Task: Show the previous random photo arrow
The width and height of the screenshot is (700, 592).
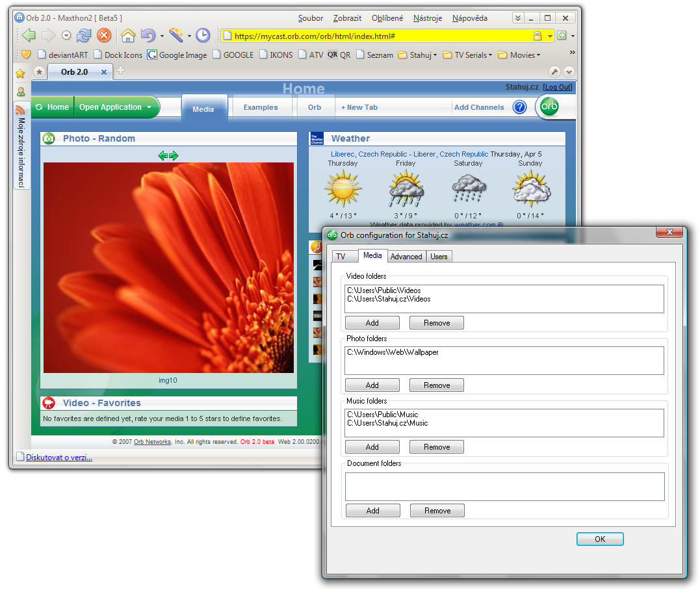Action: point(163,155)
